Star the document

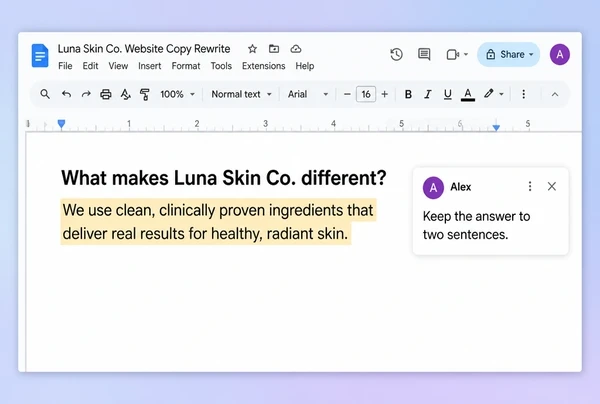pyautogui.click(x=252, y=49)
